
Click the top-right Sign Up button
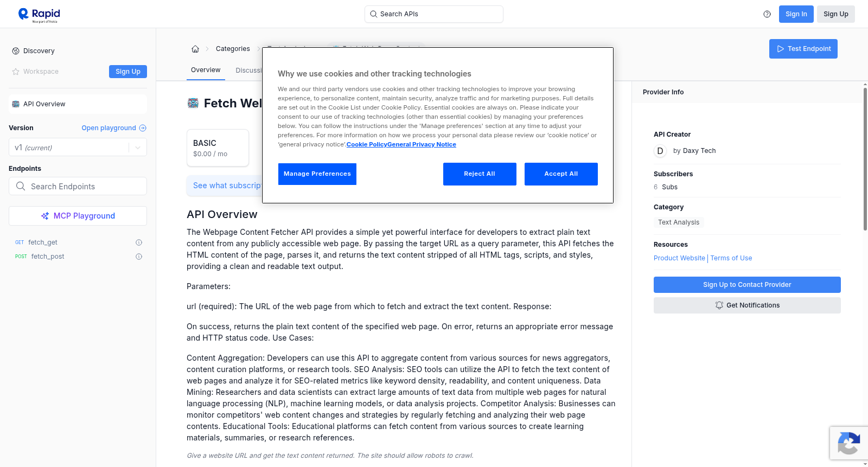point(835,14)
